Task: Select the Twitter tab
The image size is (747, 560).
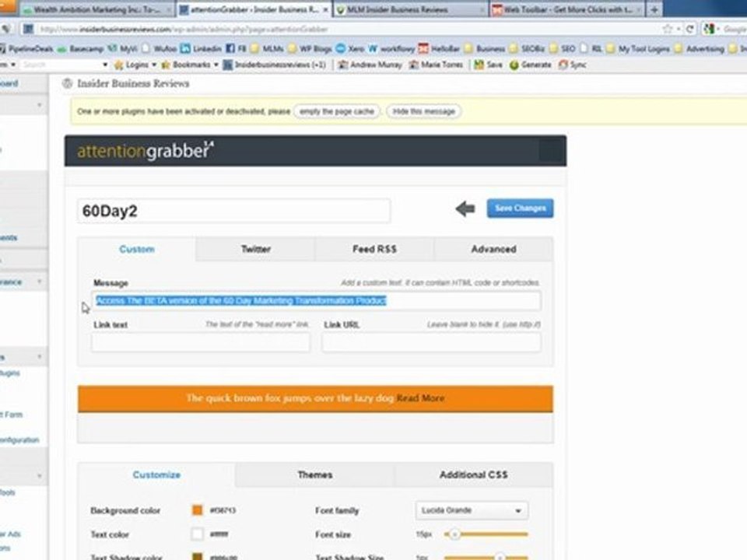Action: (256, 249)
